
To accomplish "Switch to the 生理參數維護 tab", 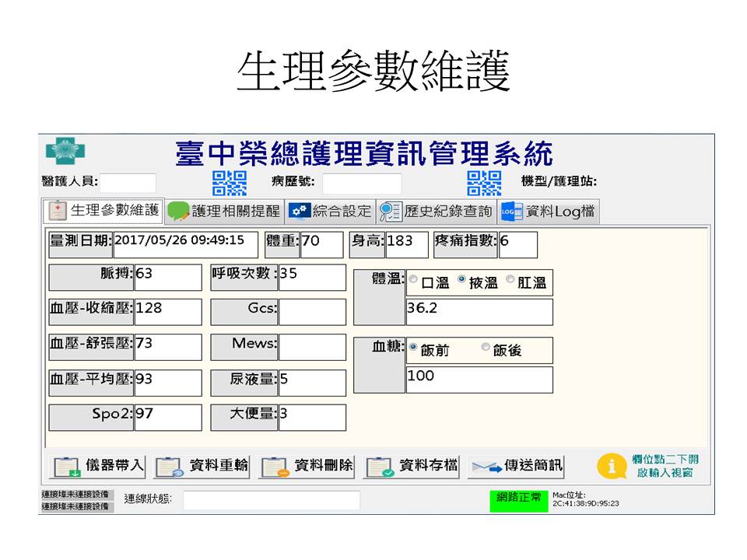I will click(x=103, y=211).
